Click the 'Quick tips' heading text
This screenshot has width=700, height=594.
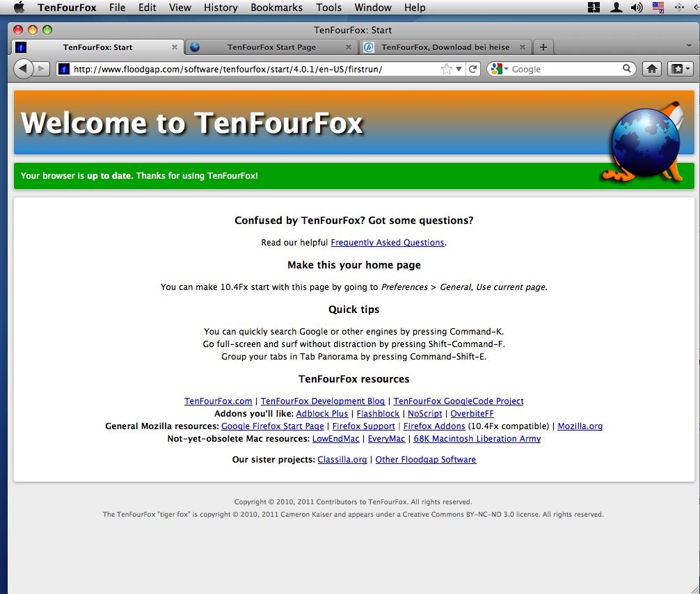coord(353,310)
